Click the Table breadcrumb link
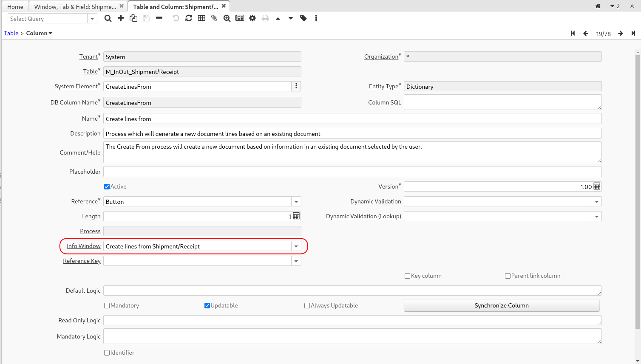This screenshot has width=641, height=364. (x=11, y=33)
